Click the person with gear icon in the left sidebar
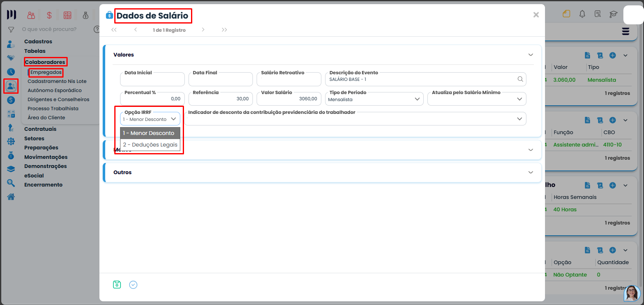 pos(11,44)
